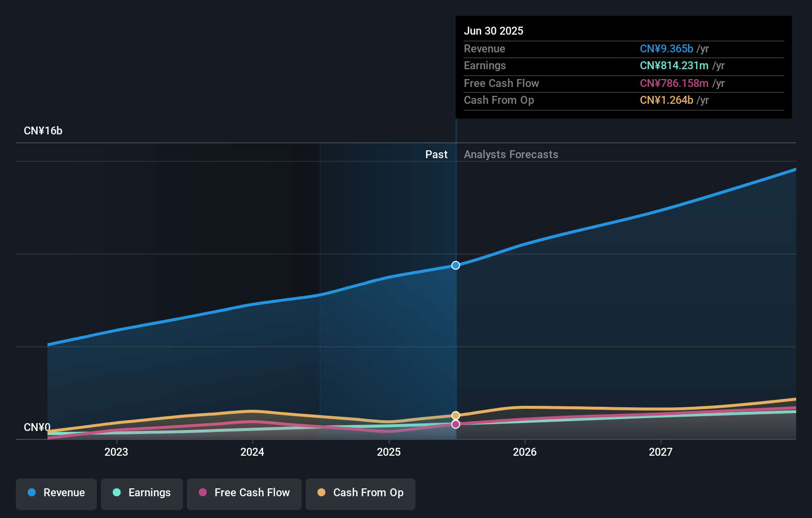This screenshot has height=518, width=812.
Task: Click the orange Cash From Op legend dot
Action: (x=321, y=493)
